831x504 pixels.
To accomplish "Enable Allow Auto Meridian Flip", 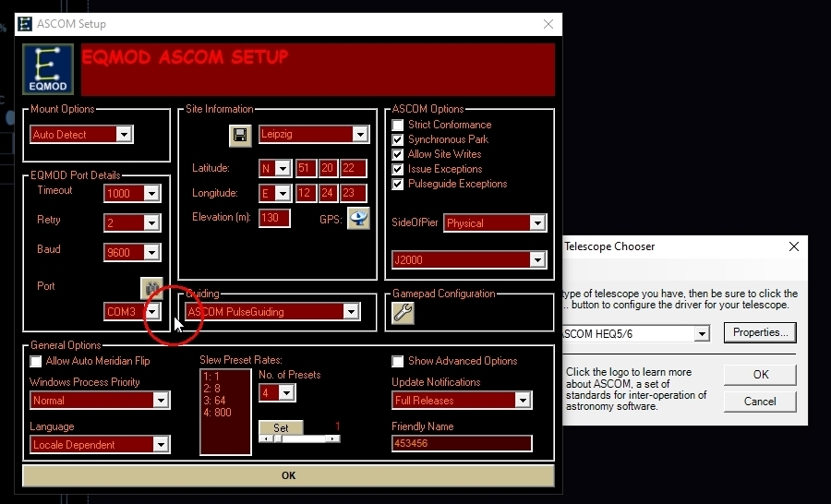I will click(x=35, y=362).
